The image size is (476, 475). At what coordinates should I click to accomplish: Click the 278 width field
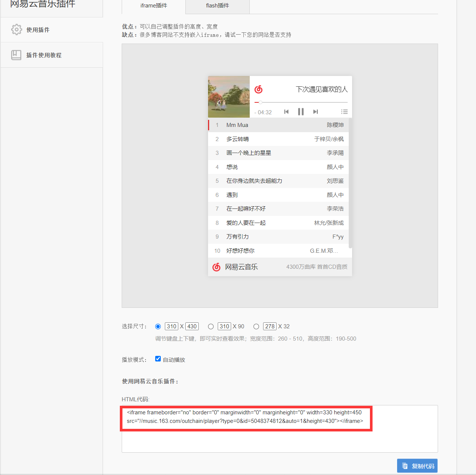270,326
